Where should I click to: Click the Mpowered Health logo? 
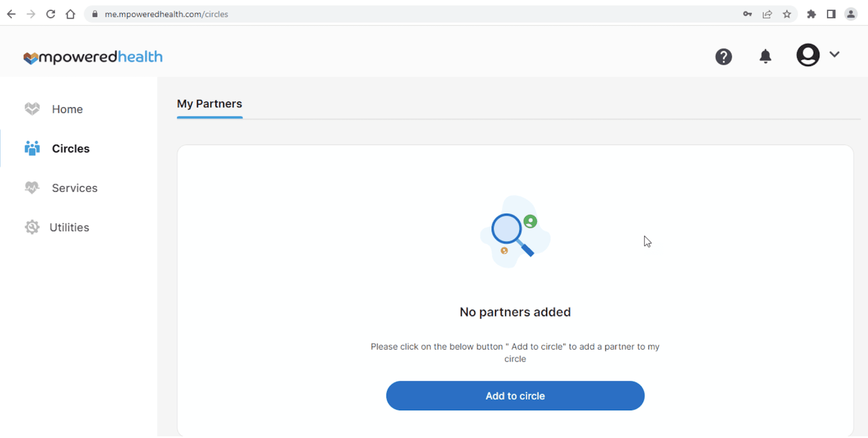click(x=92, y=57)
